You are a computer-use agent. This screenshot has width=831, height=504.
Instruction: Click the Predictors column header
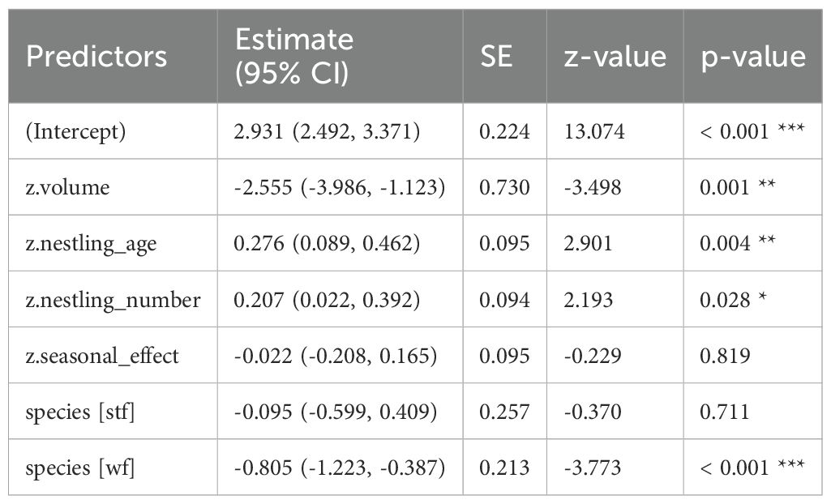pos(97,56)
